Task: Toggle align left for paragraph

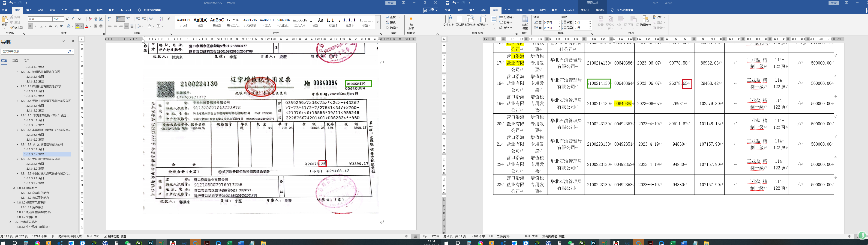Action: click(110, 26)
